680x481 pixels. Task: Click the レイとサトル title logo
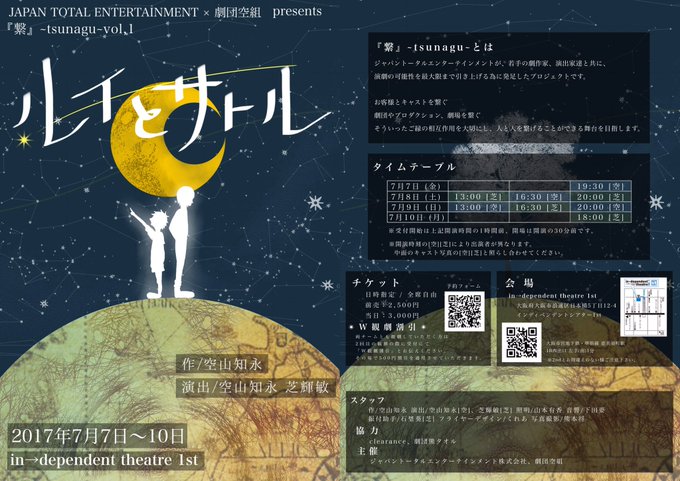pos(171,104)
